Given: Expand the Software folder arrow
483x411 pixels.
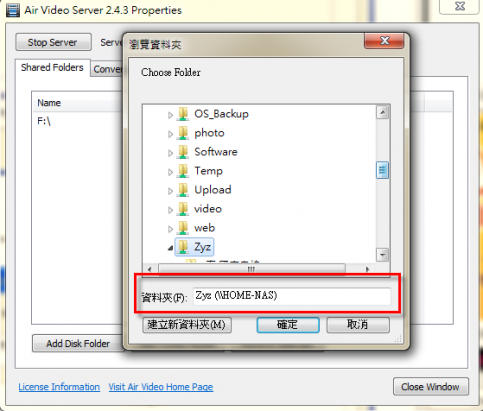Looking at the screenshot, I should [170, 153].
